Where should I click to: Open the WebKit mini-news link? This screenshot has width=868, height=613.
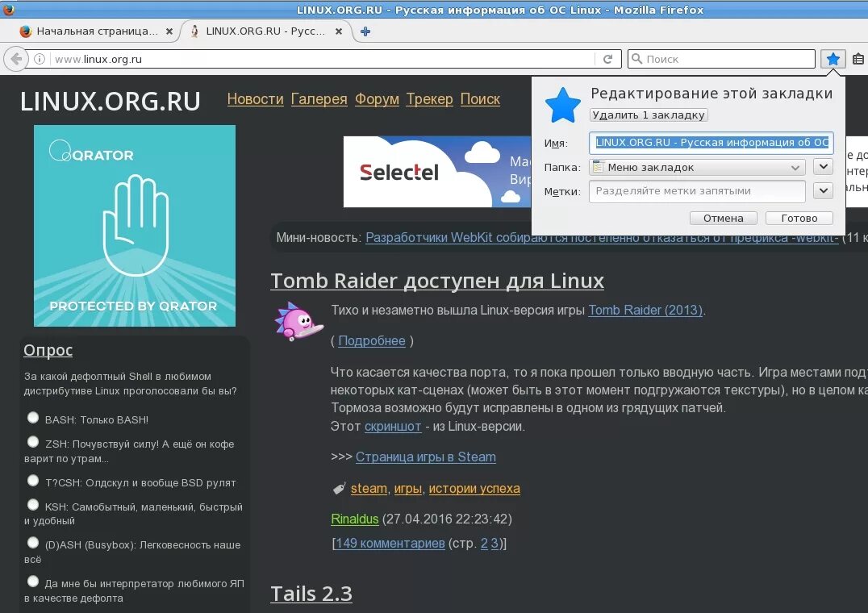pos(602,237)
